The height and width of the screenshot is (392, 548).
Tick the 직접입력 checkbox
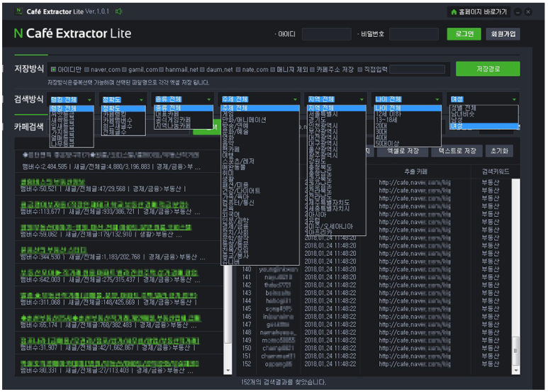[360, 69]
